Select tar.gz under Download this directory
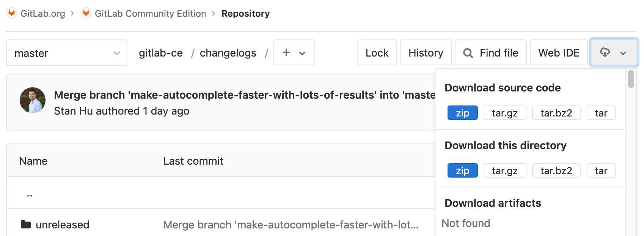 [x=505, y=170]
